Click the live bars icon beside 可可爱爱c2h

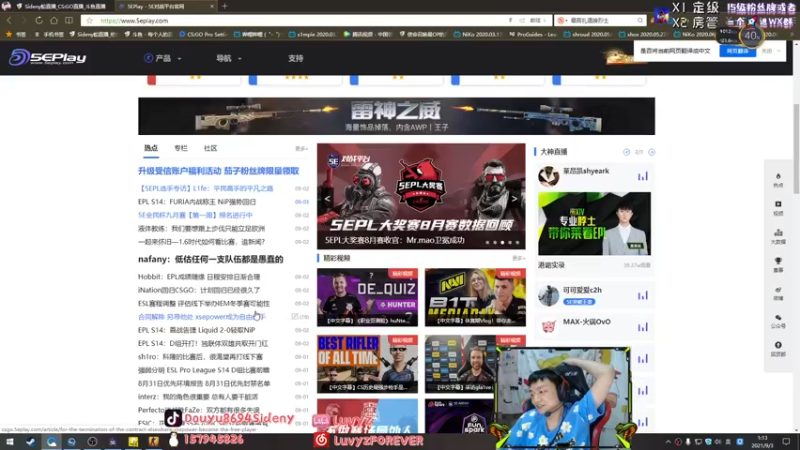642,295
